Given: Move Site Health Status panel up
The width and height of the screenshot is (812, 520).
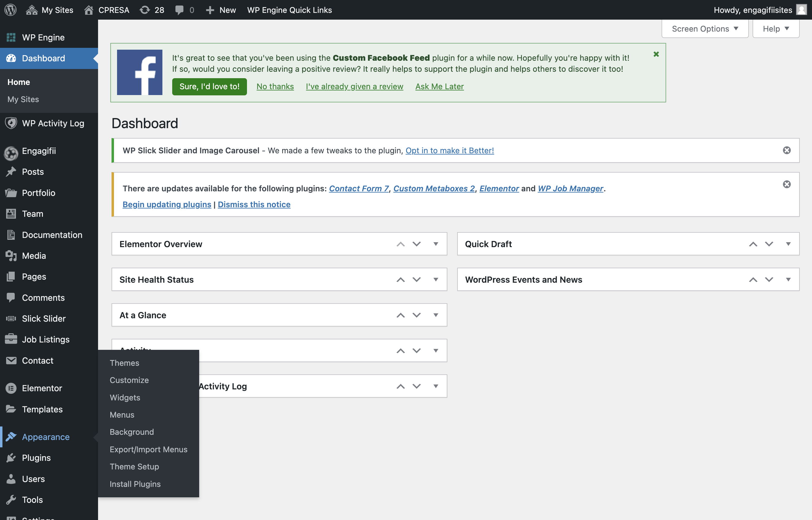Looking at the screenshot, I should [x=400, y=280].
